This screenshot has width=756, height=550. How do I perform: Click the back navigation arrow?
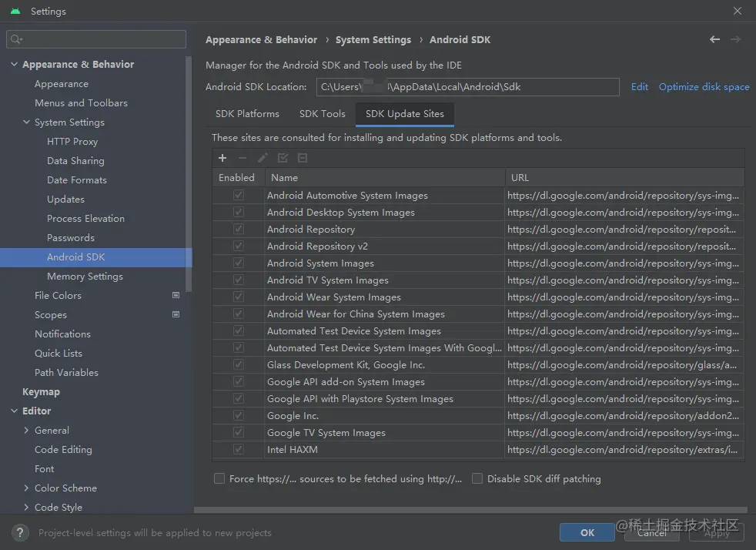[x=714, y=39]
